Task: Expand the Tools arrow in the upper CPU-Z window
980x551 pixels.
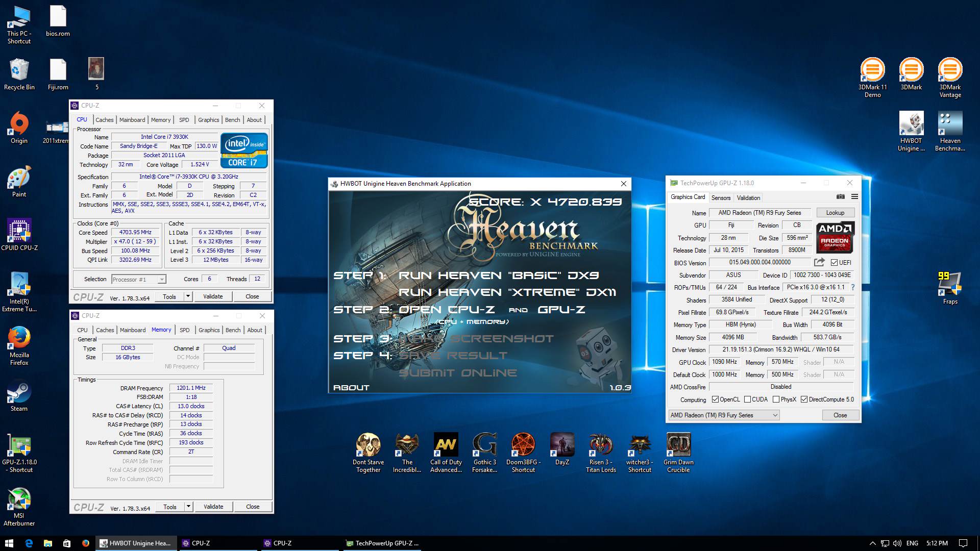Action: click(188, 296)
